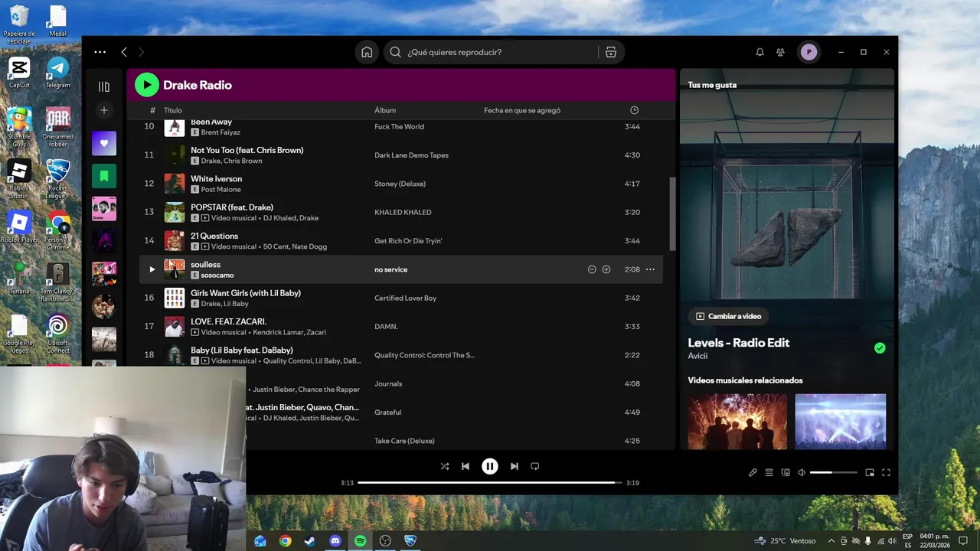Click Your Library icon in sidebar
The image size is (980, 551).
[x=104, y=86]
